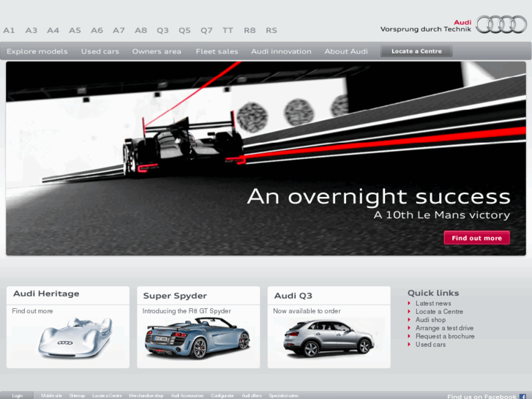Open the Audi Heritage card title
This screenshot has height=399, width=532.
(46, 294)
